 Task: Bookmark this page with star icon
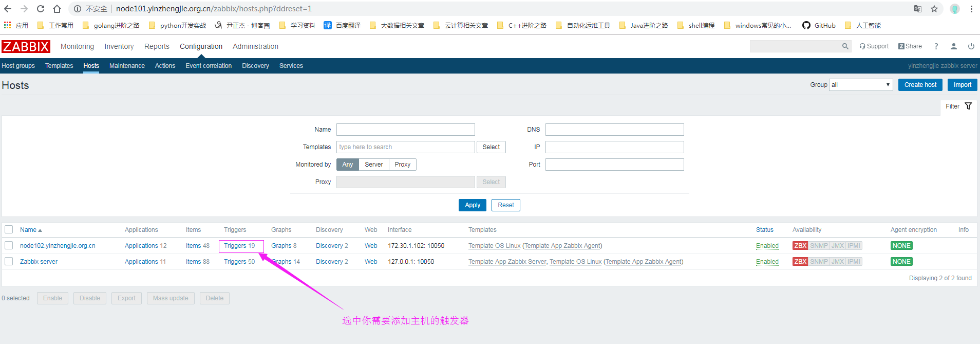pos(934,9)
